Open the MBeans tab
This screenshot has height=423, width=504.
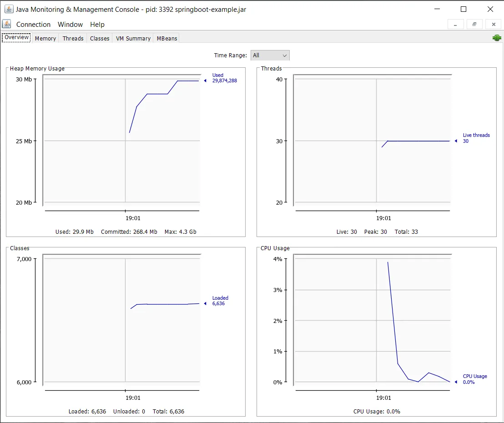[x=167, y=38]
